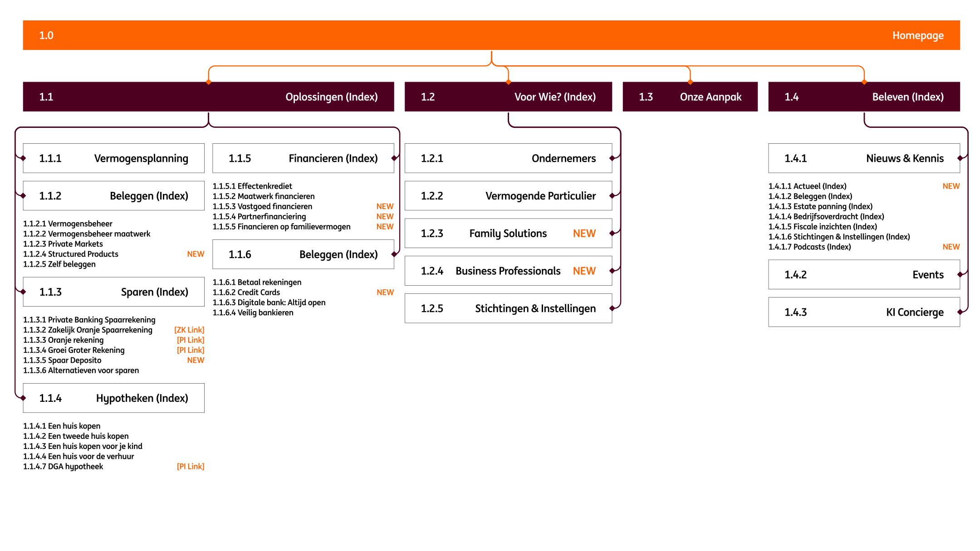Click the KI Concierge node 1.4.3
Image resolution: width=980 pixels, height=551 pixels.
863,312
